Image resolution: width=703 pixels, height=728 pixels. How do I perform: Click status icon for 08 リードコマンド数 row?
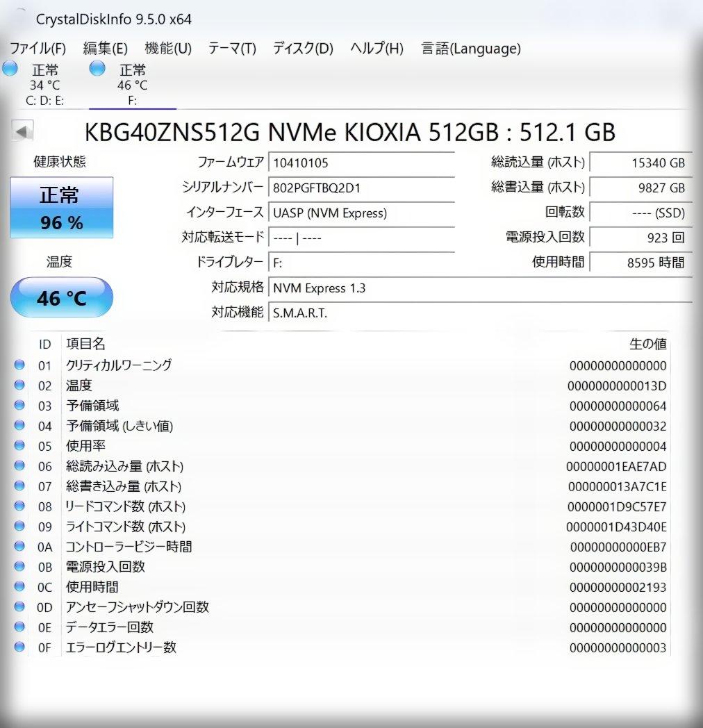[19, 506]
